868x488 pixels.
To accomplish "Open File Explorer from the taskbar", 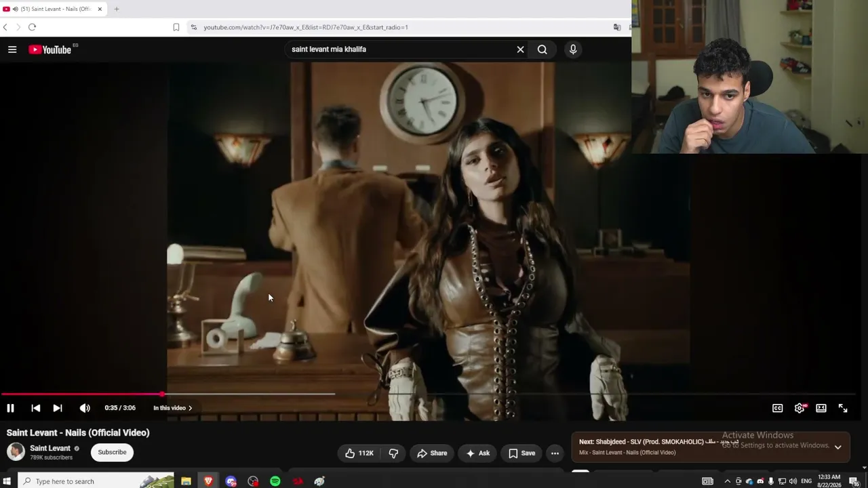I will tap(186, 481).
